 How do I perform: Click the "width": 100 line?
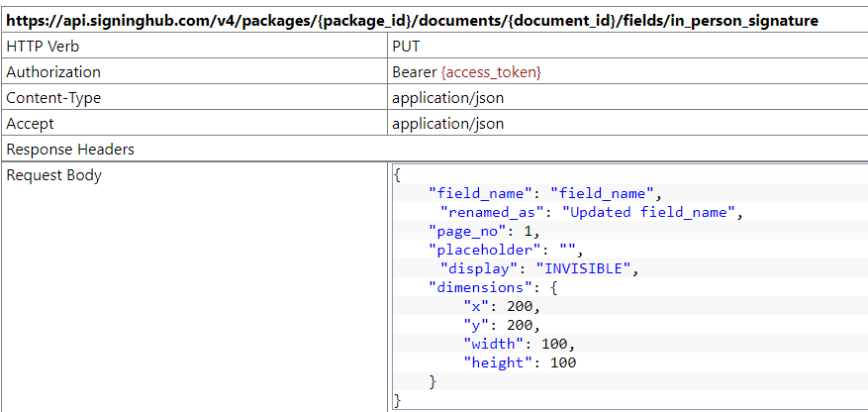tap(519, 344)
